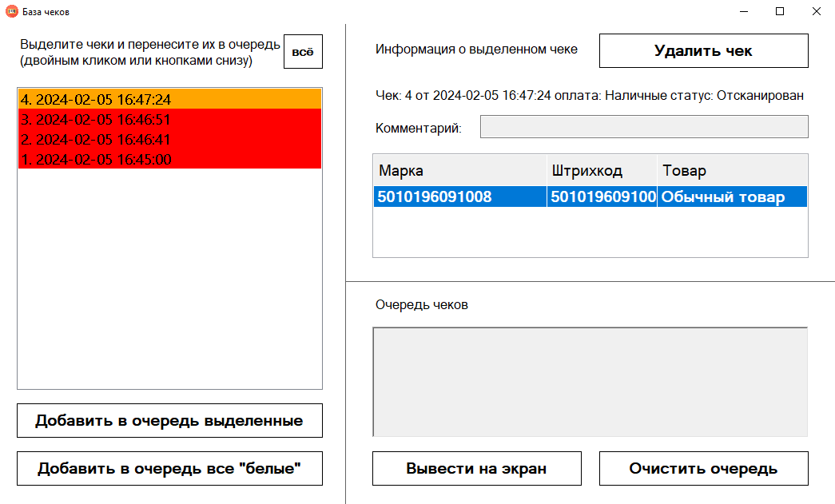
Task: Sort by the "Марка" column header
Action: point(459,171)
